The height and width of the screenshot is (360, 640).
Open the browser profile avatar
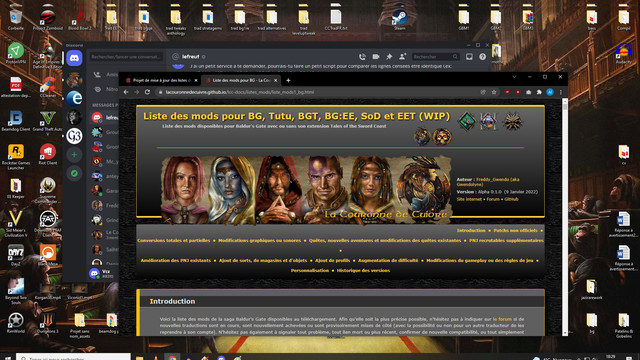pyautogui.click(x=550, y=92)
